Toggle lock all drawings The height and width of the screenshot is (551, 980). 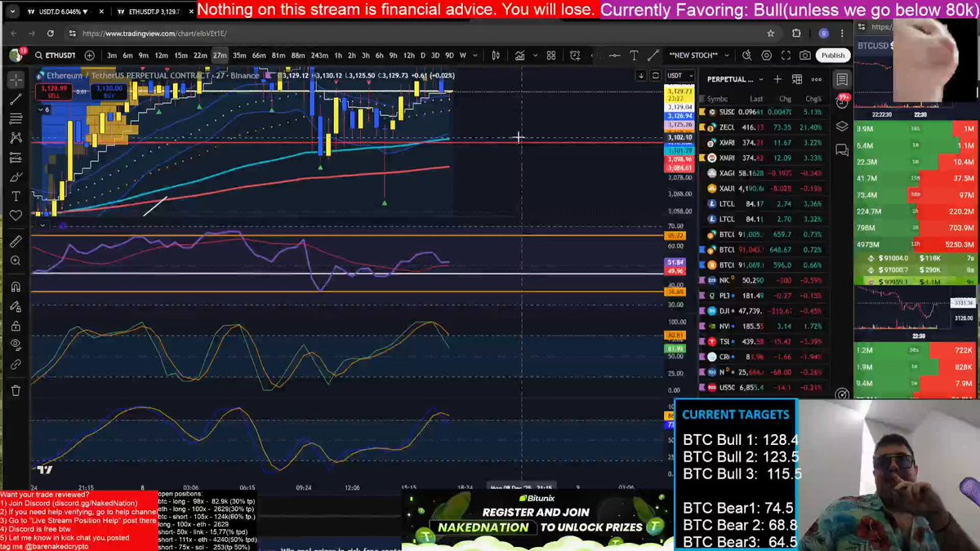click(16, 326)
